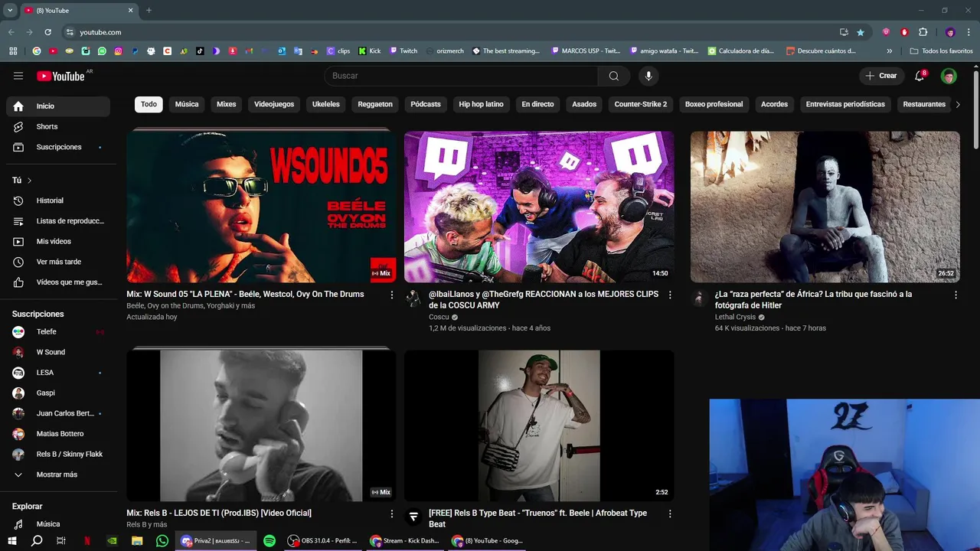Screen dimensions: 980x551
Task: Open the Lethal Crysis channel link
Action: (x=735, y=317)
